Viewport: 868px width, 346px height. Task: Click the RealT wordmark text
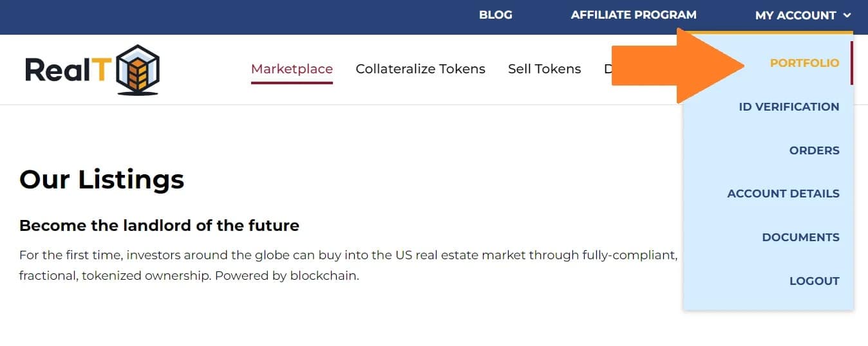click(64, 69)
